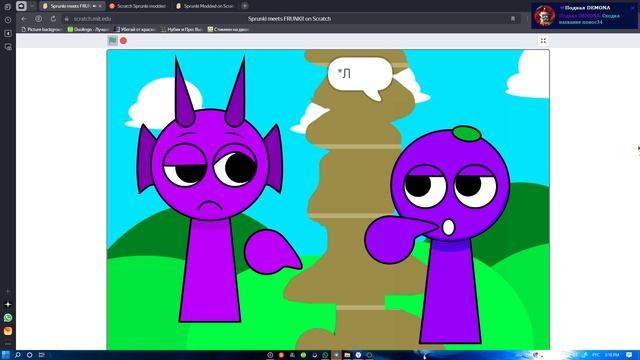Reload the current page
The height and width of the screenshot is (360, 640).
pos(53,19)
